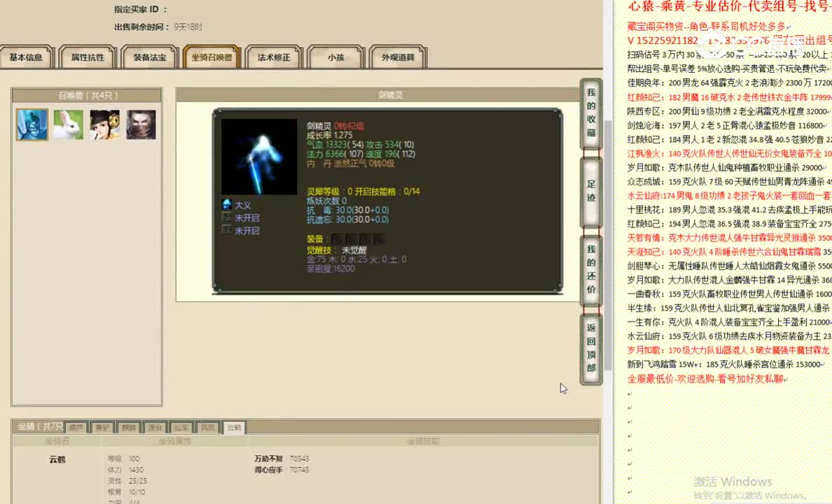The width and height of the screenshot is (832, 504).
Task: Select the masked dark-haired man summon
Action: pos(141,125)
